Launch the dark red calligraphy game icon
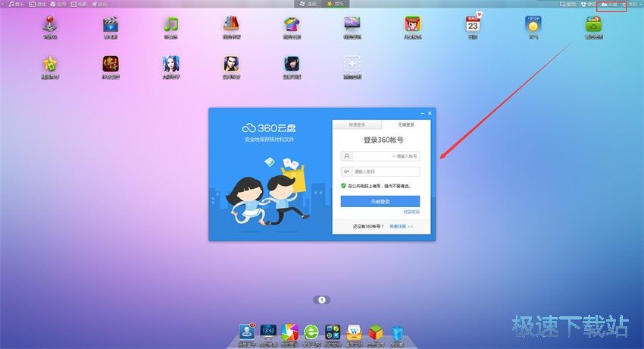Image resolution: width=644 pixels, height=349 pixels. click(x=111, y=64)
